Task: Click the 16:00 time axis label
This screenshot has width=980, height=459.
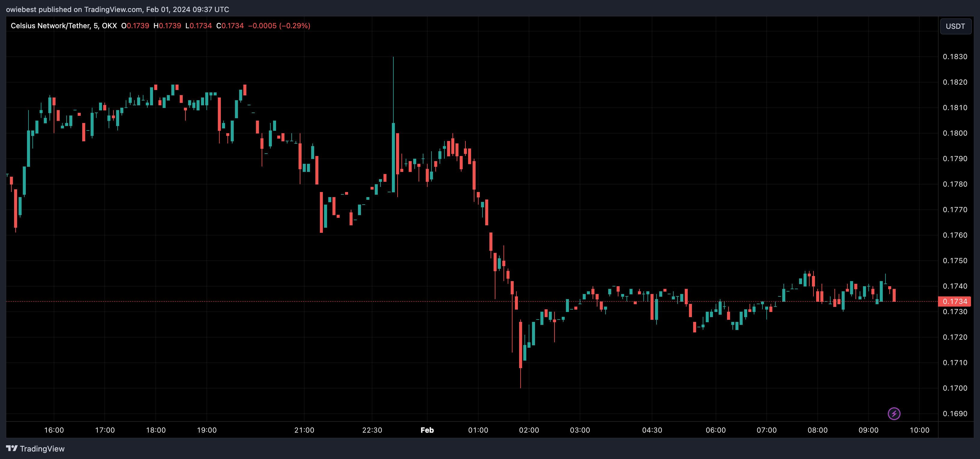Action: [54, 430]
